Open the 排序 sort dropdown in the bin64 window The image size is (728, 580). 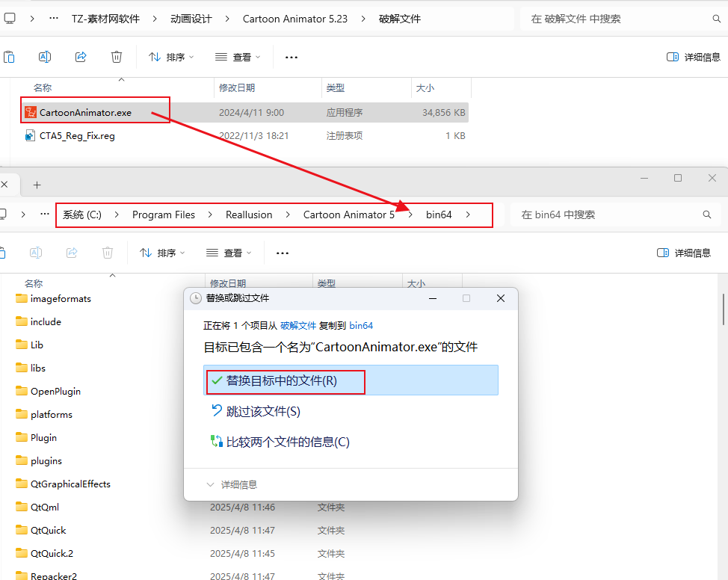[162, 253]
